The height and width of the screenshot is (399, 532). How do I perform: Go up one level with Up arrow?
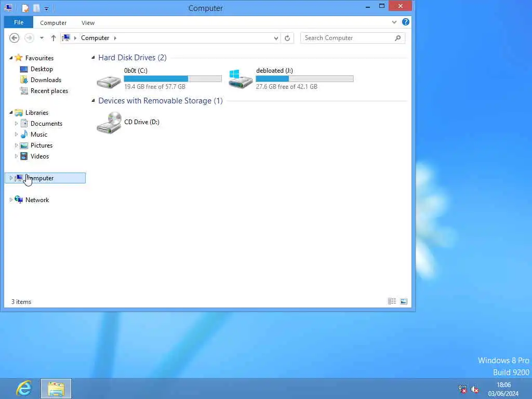54,38
